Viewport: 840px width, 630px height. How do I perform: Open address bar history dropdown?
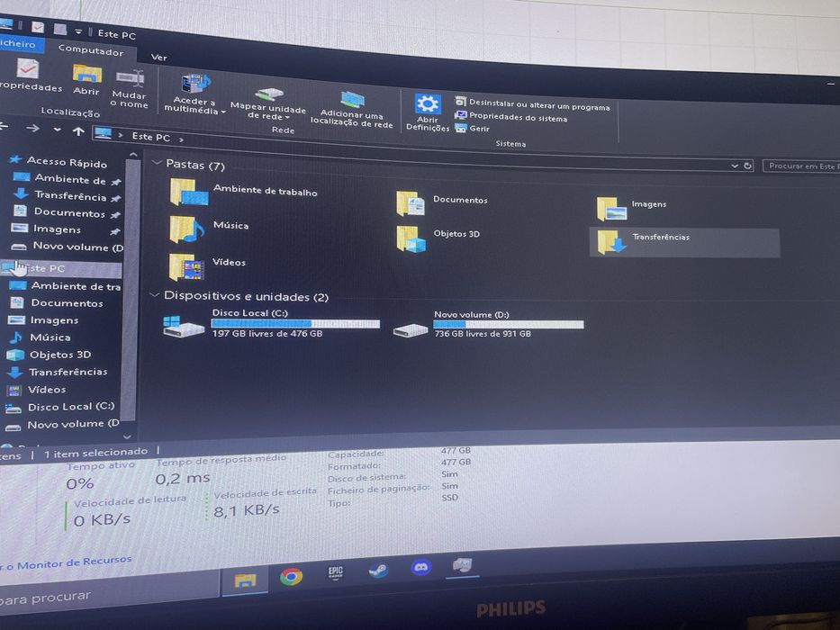735,166
